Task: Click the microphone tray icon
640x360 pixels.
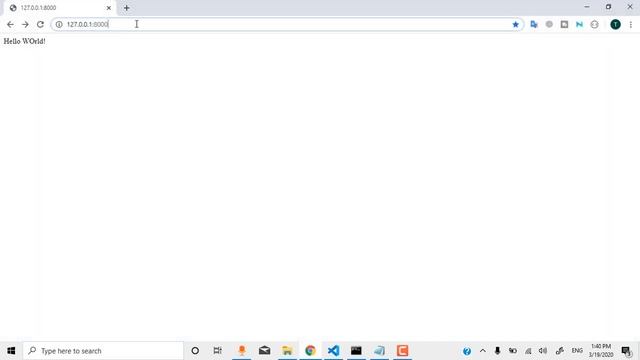Action: pos(497,351)
